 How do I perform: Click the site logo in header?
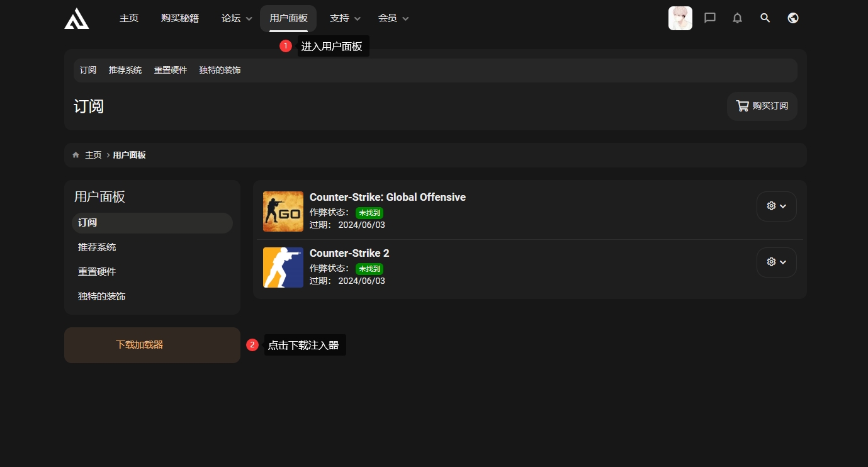tap(76, 18)
